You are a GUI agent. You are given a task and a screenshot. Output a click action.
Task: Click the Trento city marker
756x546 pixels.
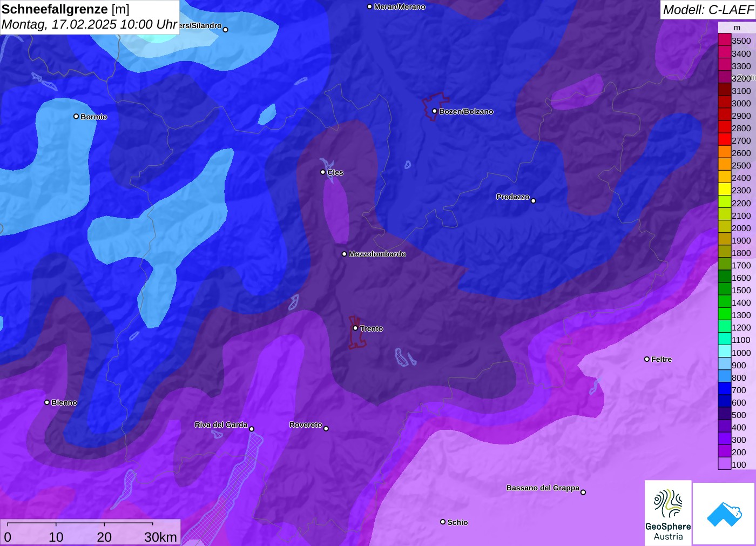(355, 328)
